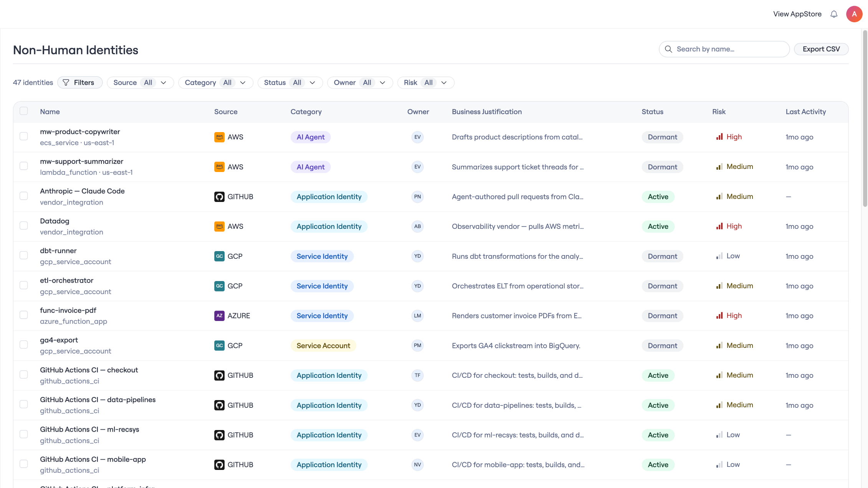
Task: Click the High risk bars icon for Datadog
Action: click(719, 226)
